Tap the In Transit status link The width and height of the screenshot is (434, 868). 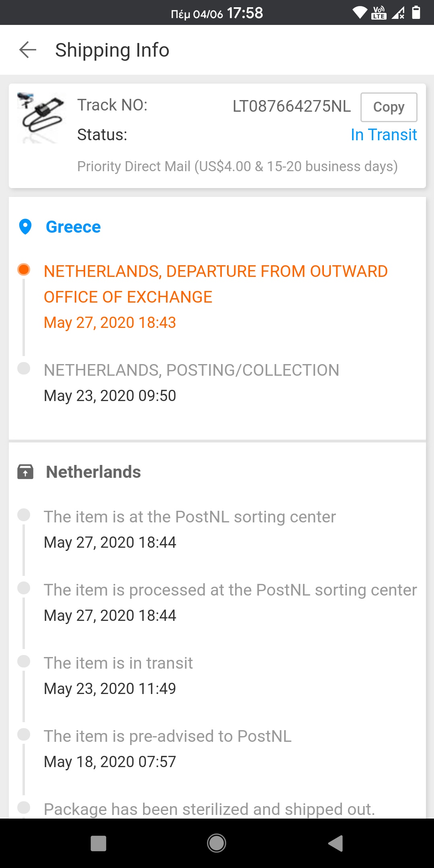point(384,135)
